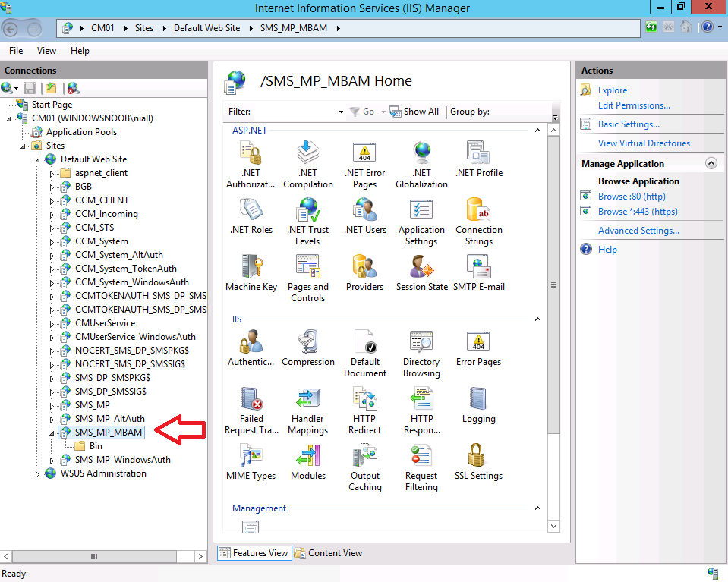Open the View menu
Viewport: 728px width, 582px height.
tap(46, 51)
